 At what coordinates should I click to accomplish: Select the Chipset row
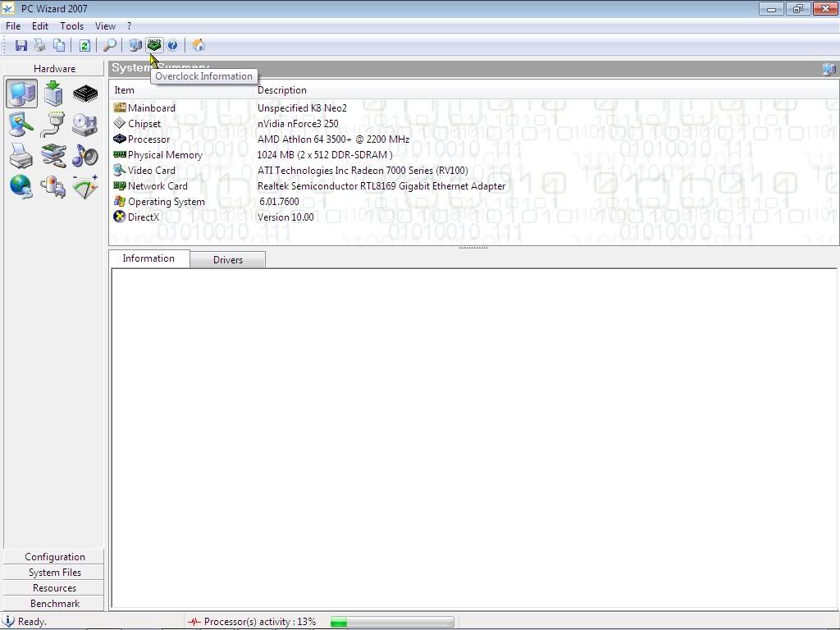[474, 123]
